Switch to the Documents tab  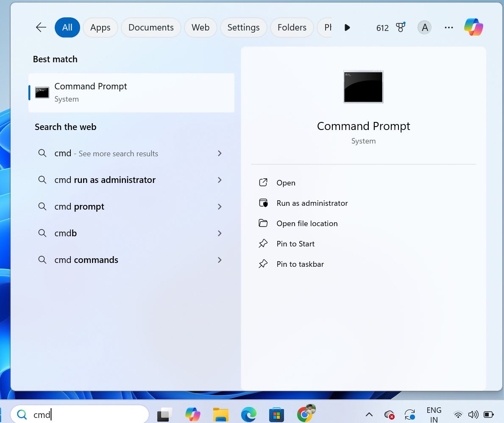click(151, 27)
